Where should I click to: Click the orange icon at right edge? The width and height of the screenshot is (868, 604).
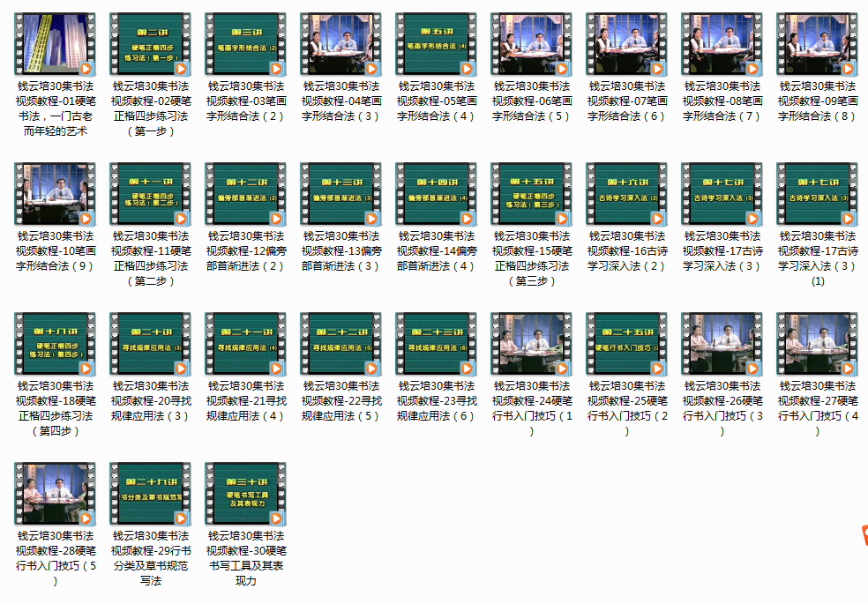863,534
